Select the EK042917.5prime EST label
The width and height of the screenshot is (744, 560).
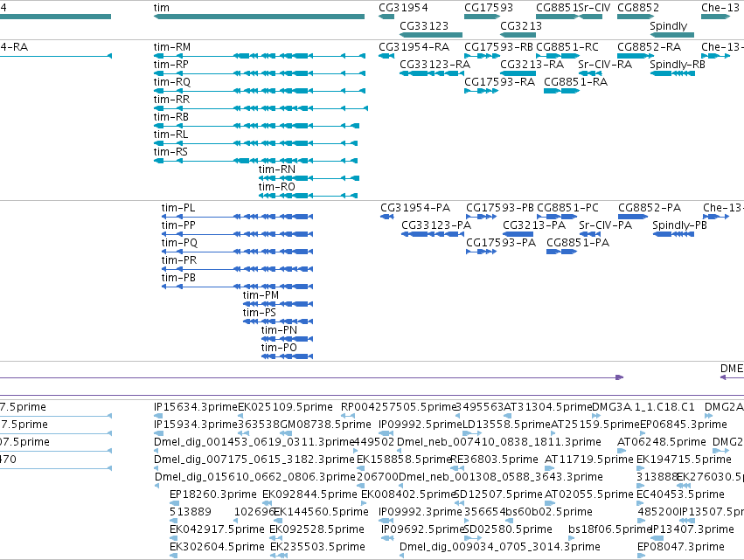pyautogui.click(x=217, y=529)
